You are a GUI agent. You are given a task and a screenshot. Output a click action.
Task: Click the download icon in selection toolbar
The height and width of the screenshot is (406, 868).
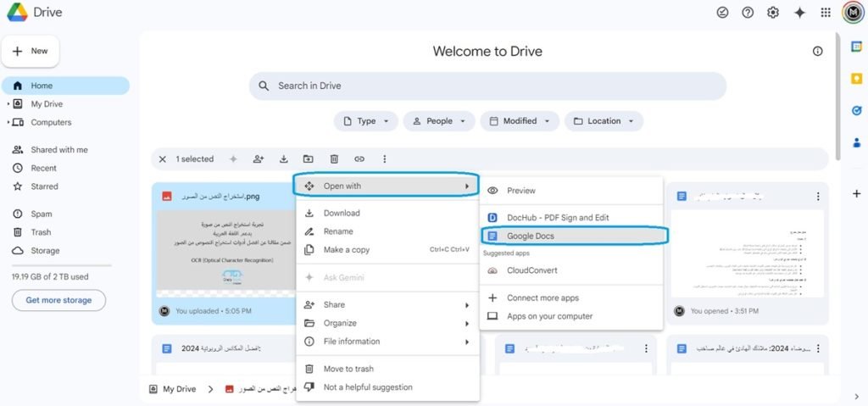283,159
